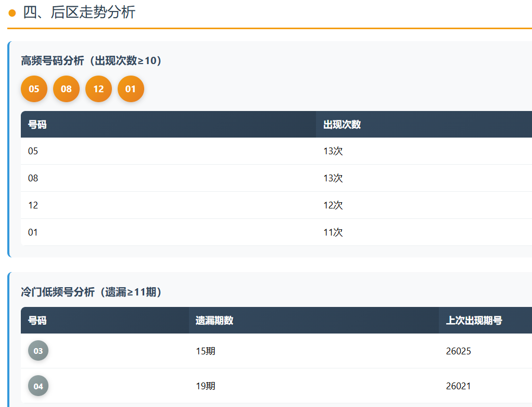
Task: Click the gray 03 cold number ball
Action: (x=38, y=351)
